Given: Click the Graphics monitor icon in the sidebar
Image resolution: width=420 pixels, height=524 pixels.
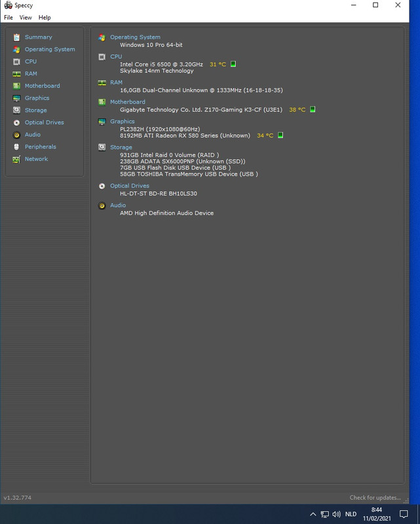Looking at the screenshot, I should coord(16,98).
